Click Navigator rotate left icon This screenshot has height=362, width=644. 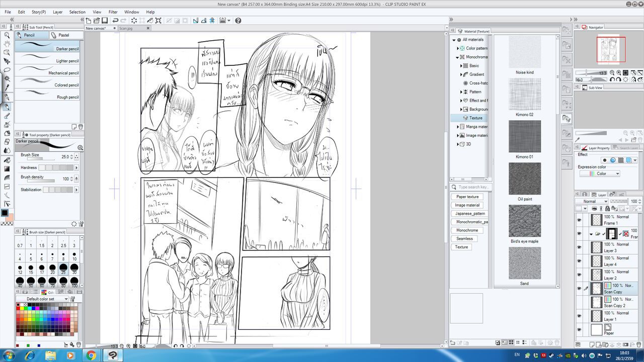[613, 79]
